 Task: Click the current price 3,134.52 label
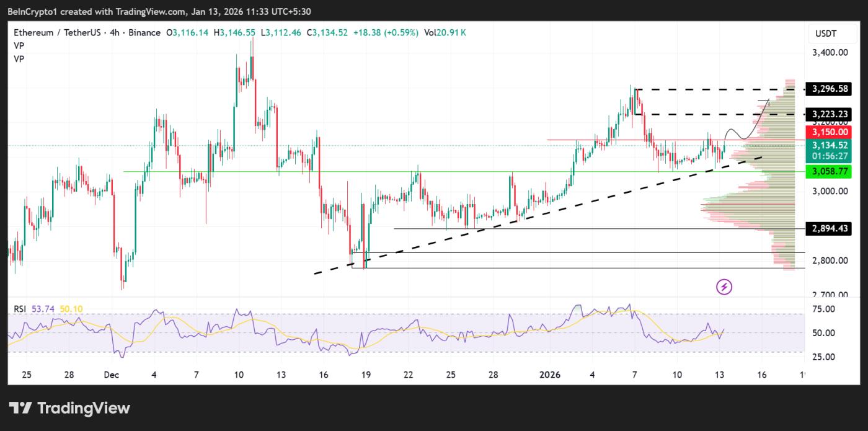click(x=830, y=144)
